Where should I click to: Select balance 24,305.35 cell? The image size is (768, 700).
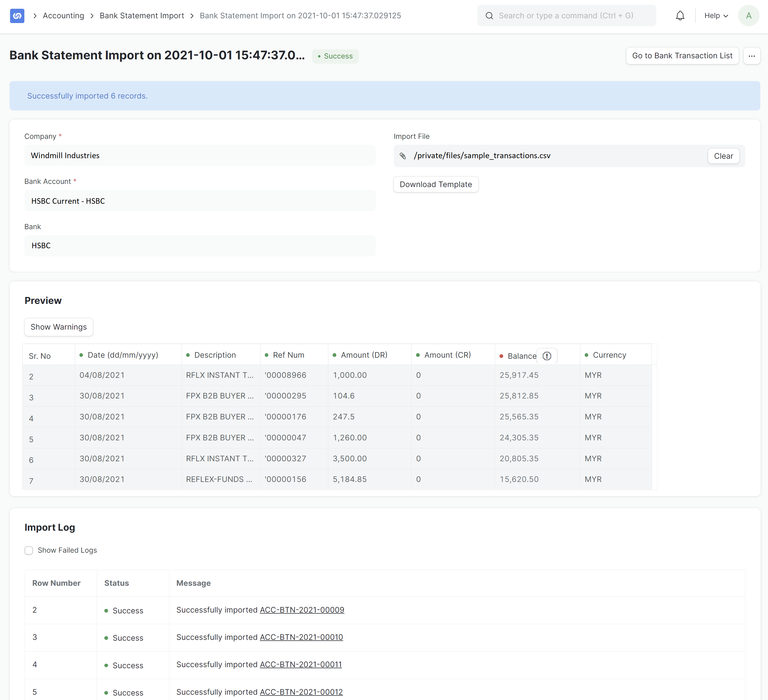pyautogui.click(x=537, y=438)
